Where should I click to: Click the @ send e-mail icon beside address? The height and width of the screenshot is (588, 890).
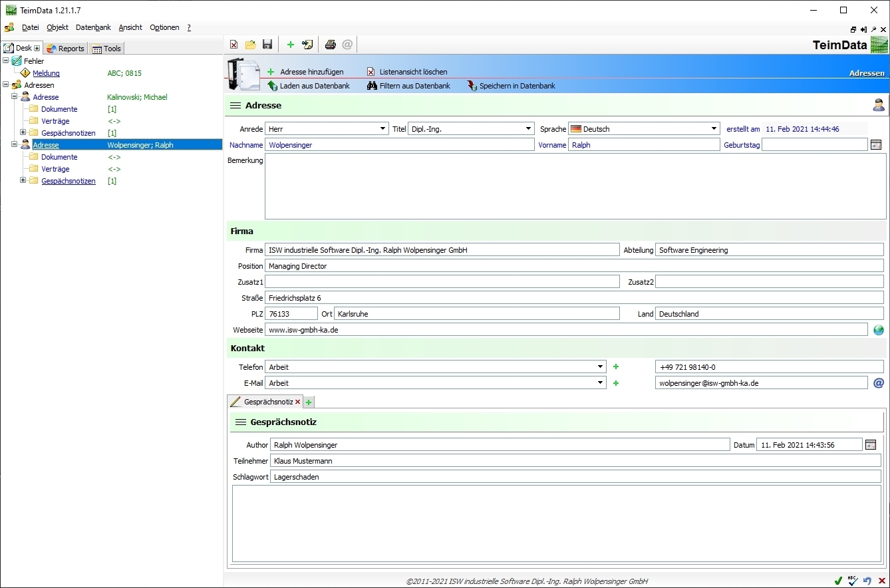[x=879, y=383]
